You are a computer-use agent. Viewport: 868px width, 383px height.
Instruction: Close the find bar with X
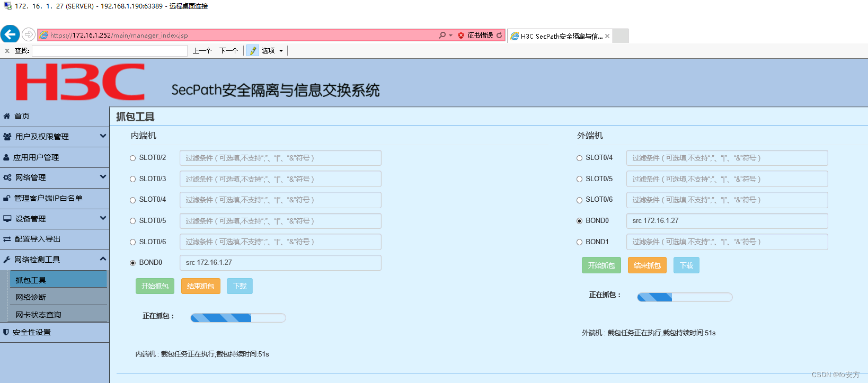[x=7, y=51]
